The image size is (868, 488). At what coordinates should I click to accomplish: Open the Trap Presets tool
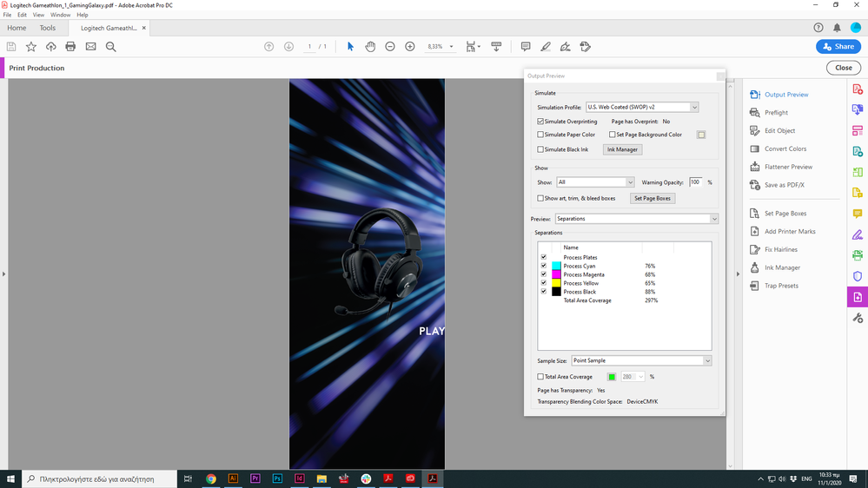[781, 286]
